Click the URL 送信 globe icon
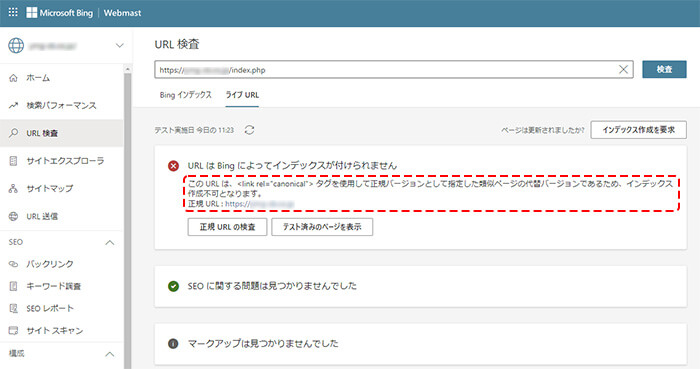The image size is (700, 369). pyautogui.click(x=13, y=216)
